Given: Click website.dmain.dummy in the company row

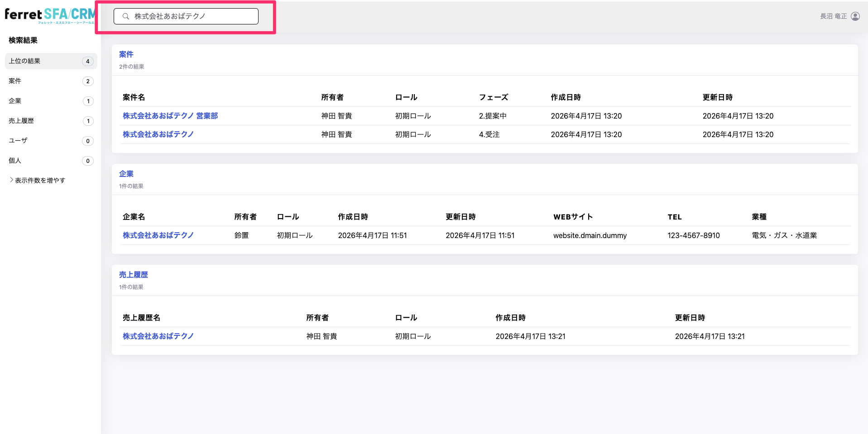Looking at the screenshot, I should pos(590,235).
